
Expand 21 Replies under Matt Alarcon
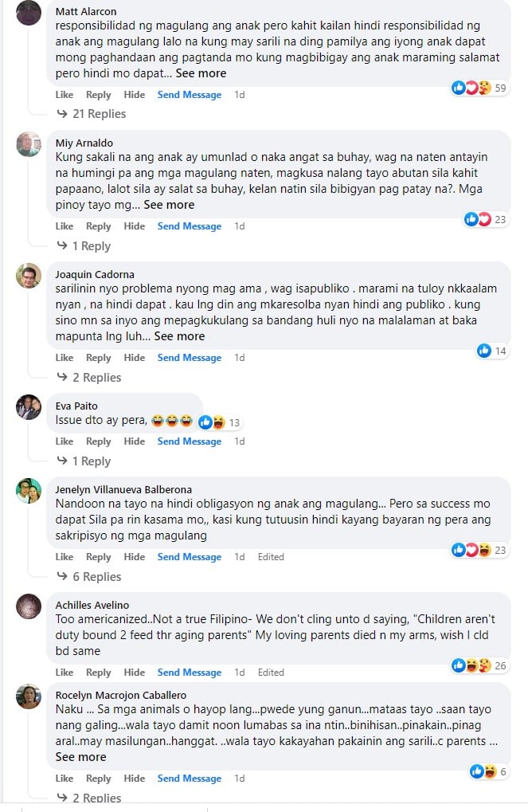99,114
